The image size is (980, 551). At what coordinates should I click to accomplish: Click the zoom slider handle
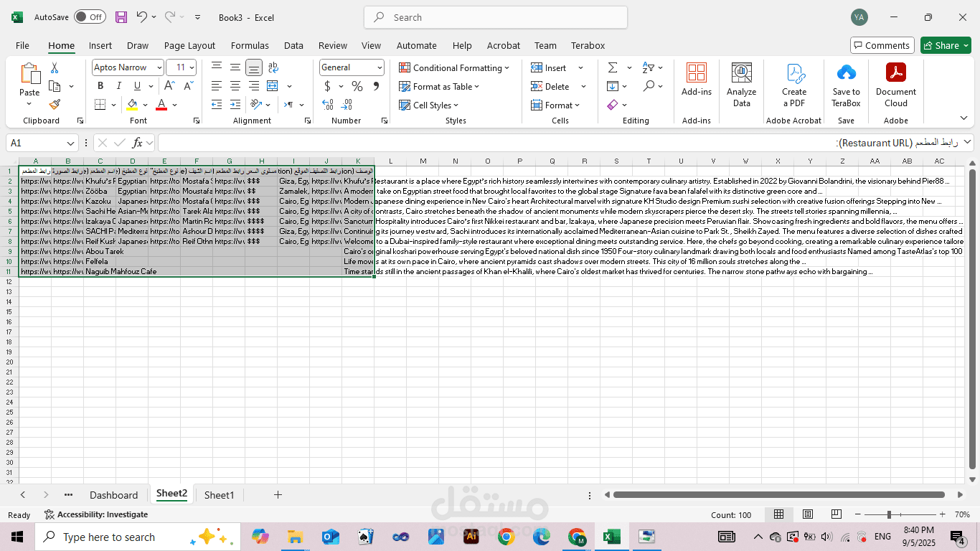click(x=889, y=514)
